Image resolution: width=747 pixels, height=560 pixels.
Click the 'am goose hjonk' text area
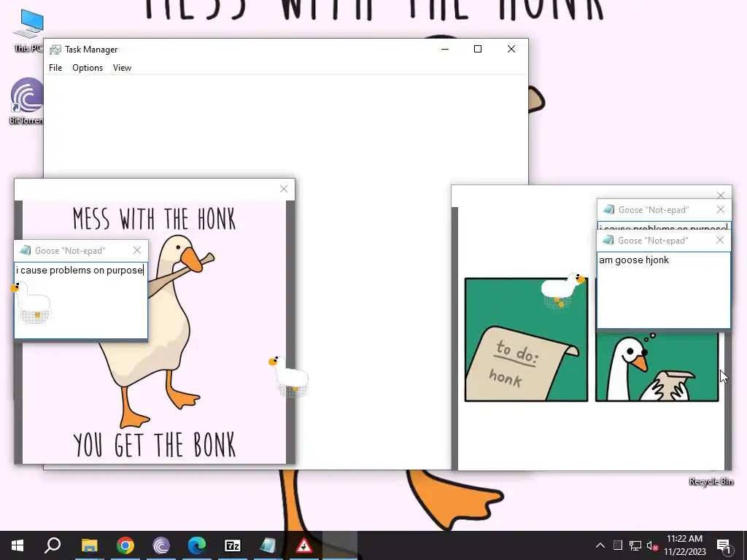click(663, 290)
